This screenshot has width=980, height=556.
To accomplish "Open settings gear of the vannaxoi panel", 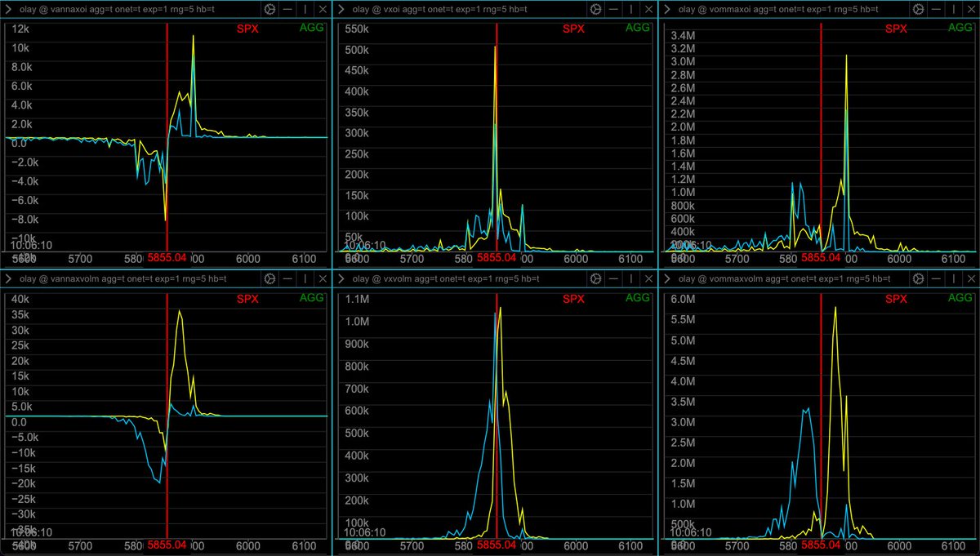I will [x=270, y=9].
